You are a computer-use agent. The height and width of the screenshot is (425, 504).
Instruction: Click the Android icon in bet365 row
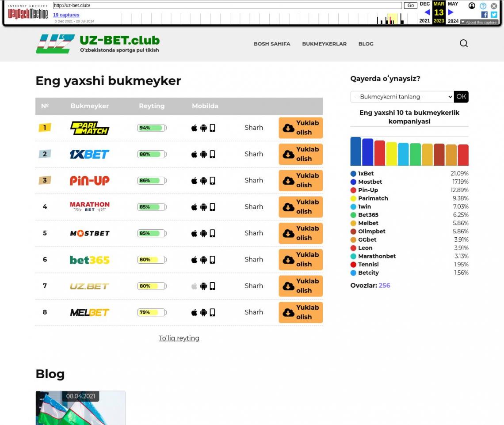tap(203, 260)
